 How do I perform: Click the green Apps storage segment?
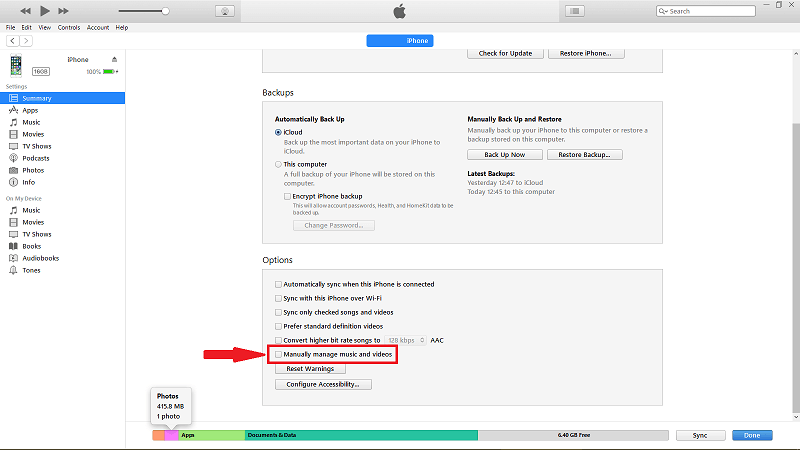pos(212,435)
